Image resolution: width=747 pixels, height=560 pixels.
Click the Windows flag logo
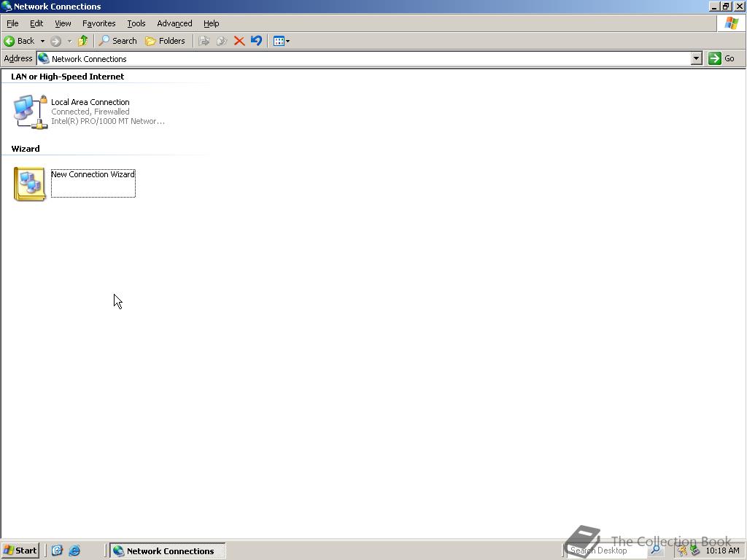click(731, 23)
